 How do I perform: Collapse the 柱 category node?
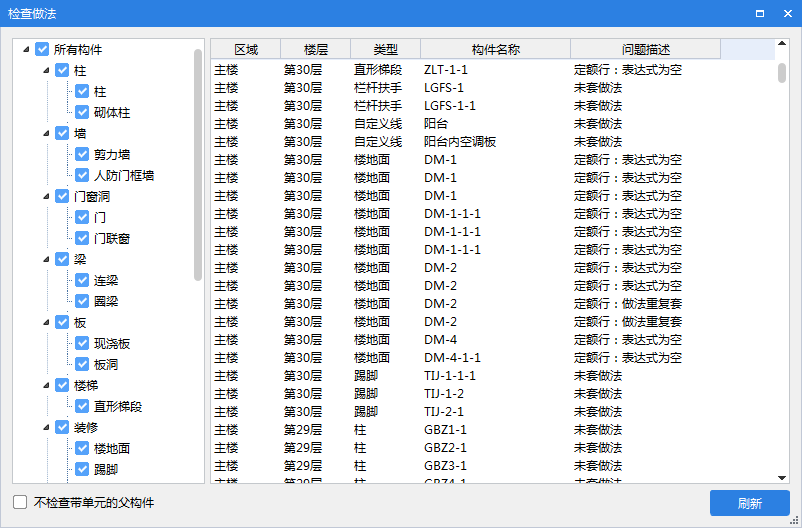tap(46, 71)
